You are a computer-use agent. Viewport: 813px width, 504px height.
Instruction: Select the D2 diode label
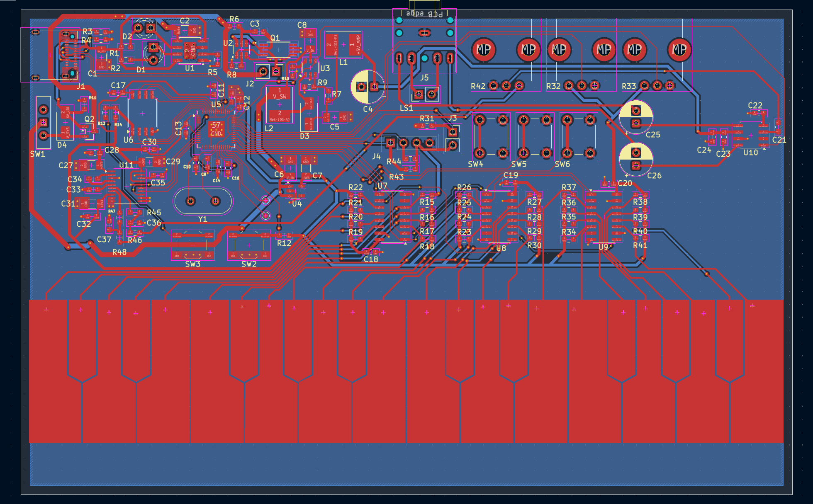pos(127,36)
